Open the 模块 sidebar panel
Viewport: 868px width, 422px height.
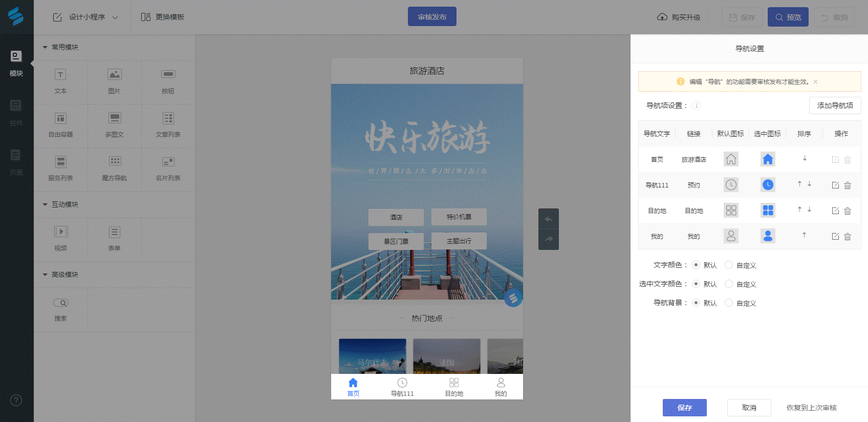coord(16,64)
